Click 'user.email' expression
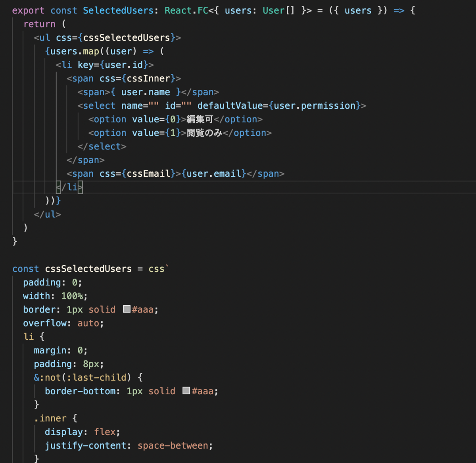The width and height of the screenshot is (476, 463). [x=214, y=174]
